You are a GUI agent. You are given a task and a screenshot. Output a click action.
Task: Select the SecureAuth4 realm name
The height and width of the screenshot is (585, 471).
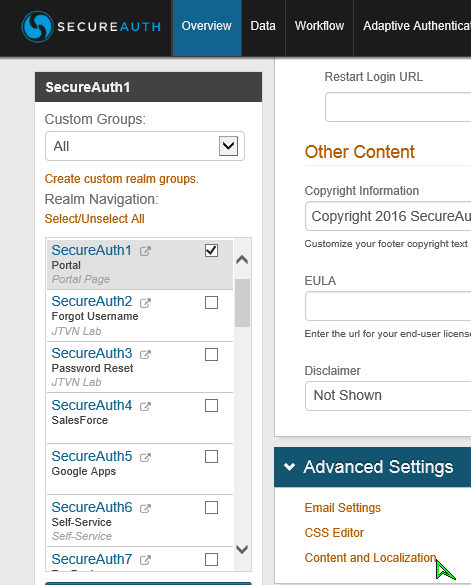click(x=92, y=405)
